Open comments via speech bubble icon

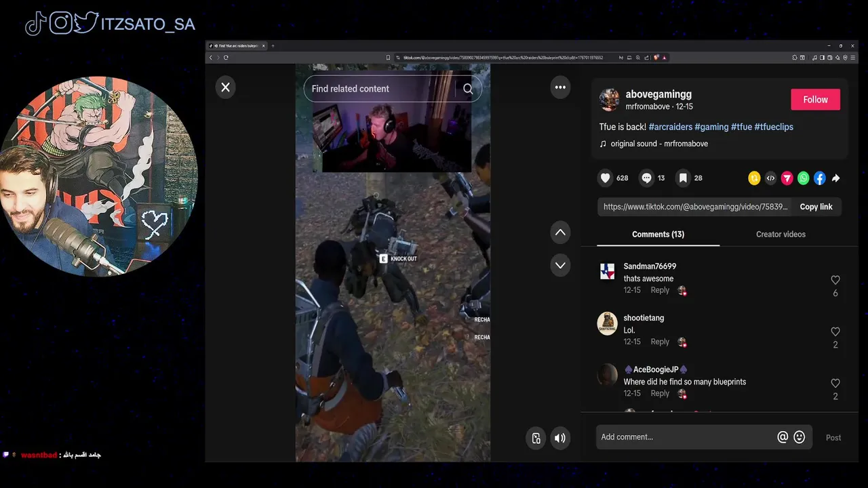point(647,178)
